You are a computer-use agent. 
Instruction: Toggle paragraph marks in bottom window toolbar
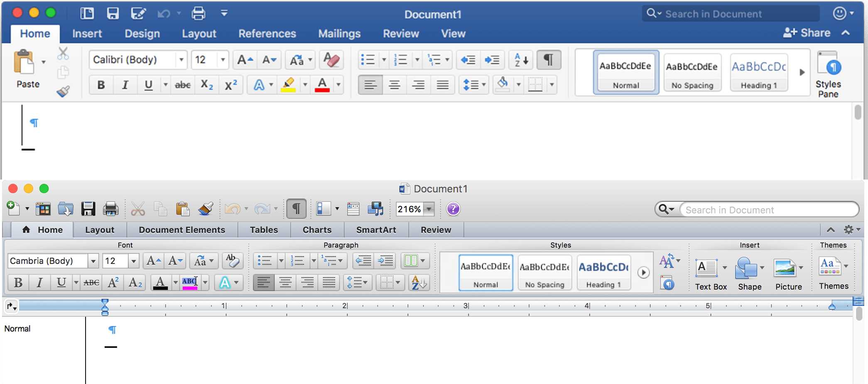[296, 209]
